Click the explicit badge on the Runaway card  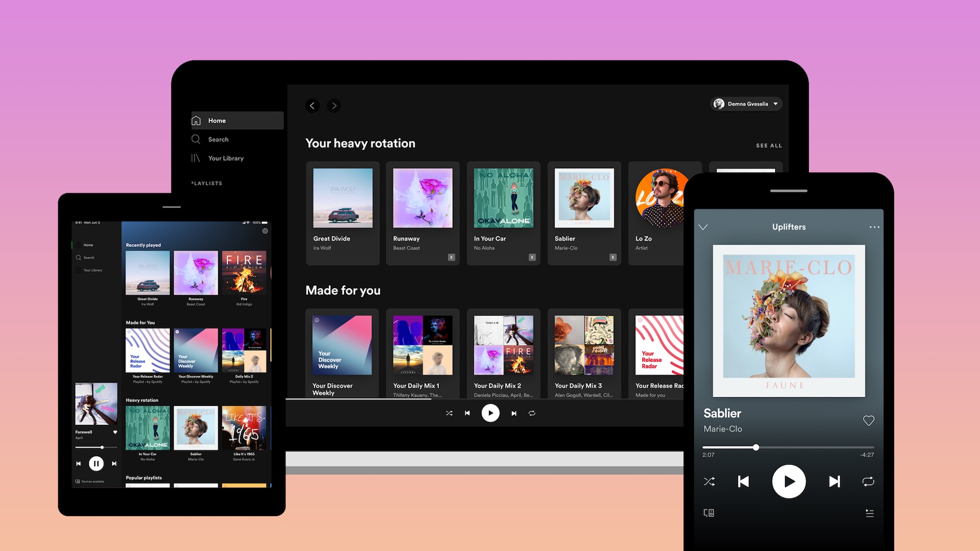(451, 257)
